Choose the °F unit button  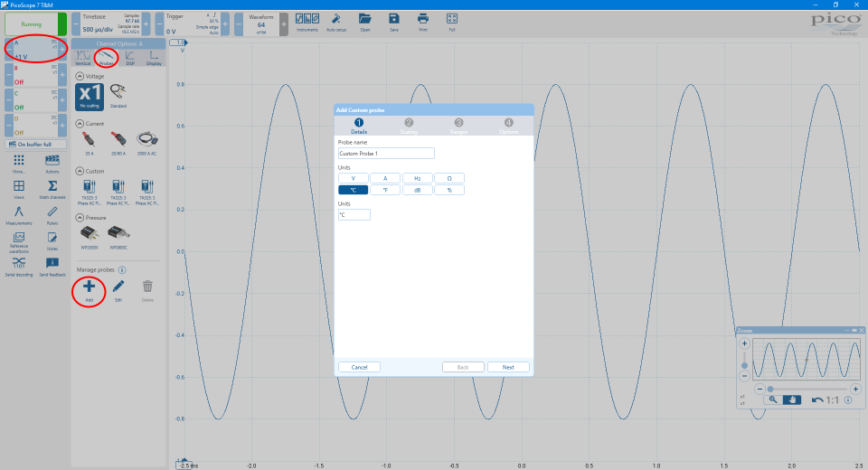pyautogui.click(x=385, y=190)
